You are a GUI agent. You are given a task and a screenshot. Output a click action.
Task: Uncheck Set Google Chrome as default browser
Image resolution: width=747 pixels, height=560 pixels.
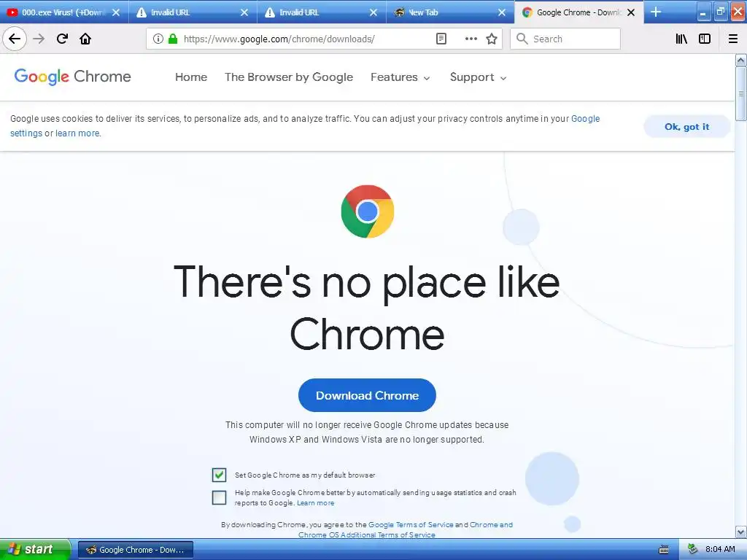pos(219,475)
